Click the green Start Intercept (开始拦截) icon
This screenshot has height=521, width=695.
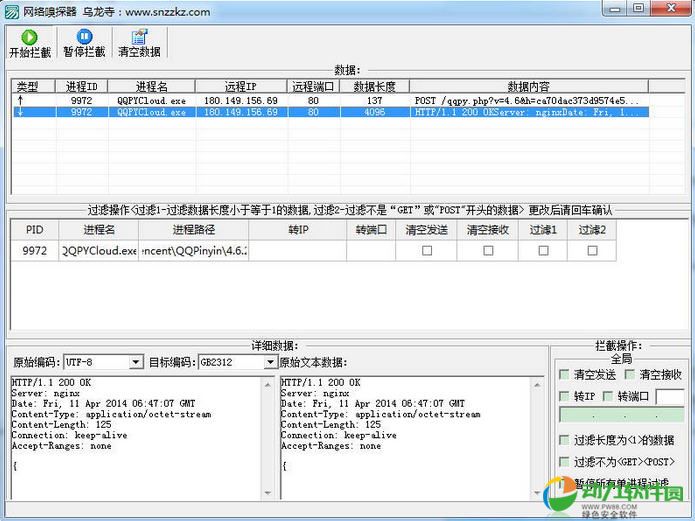click(29, 37)
